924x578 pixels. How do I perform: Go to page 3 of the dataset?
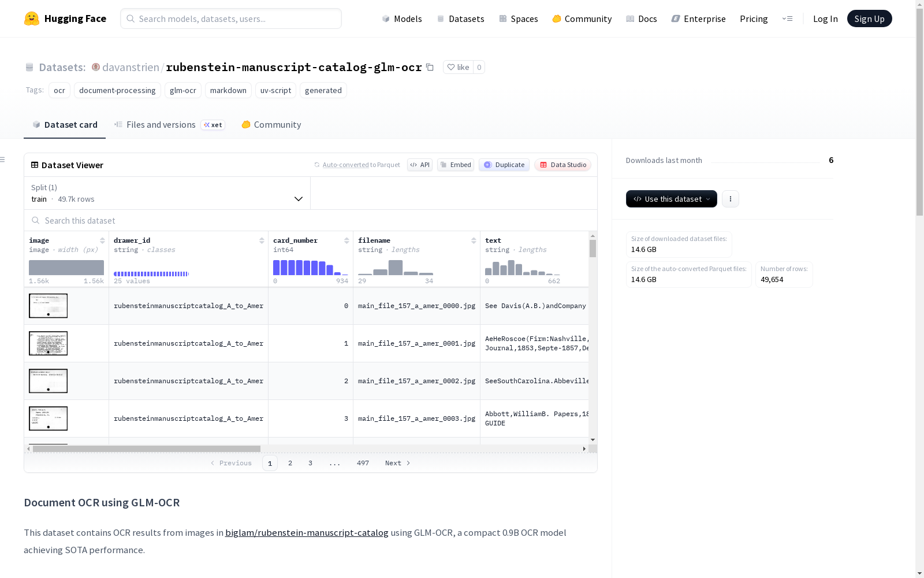[x=310, y=463]
